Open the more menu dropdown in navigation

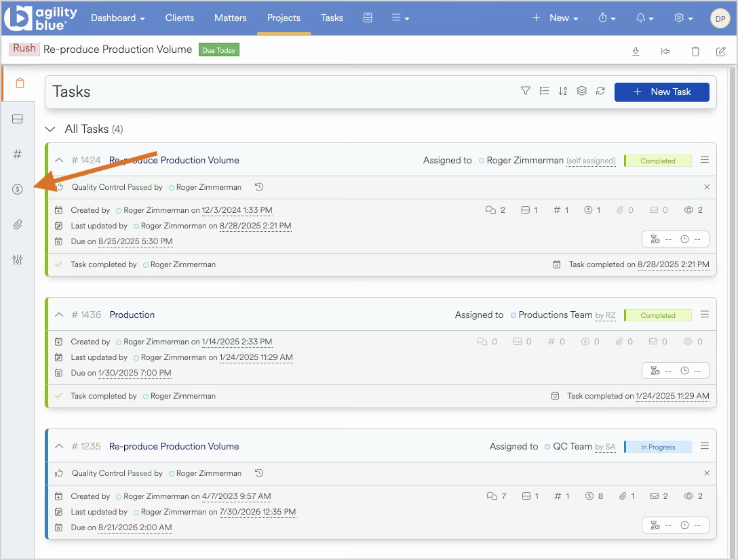(400, 18)
